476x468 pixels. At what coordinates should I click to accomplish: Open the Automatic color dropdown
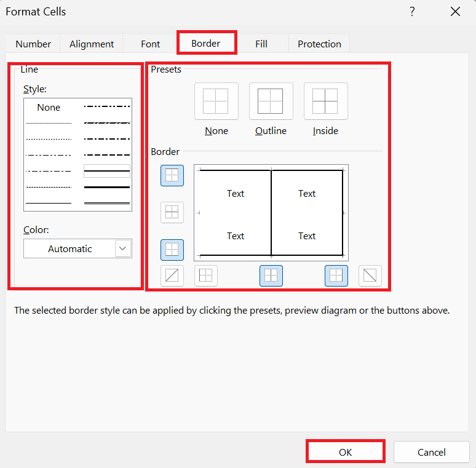tap(77, 248)
